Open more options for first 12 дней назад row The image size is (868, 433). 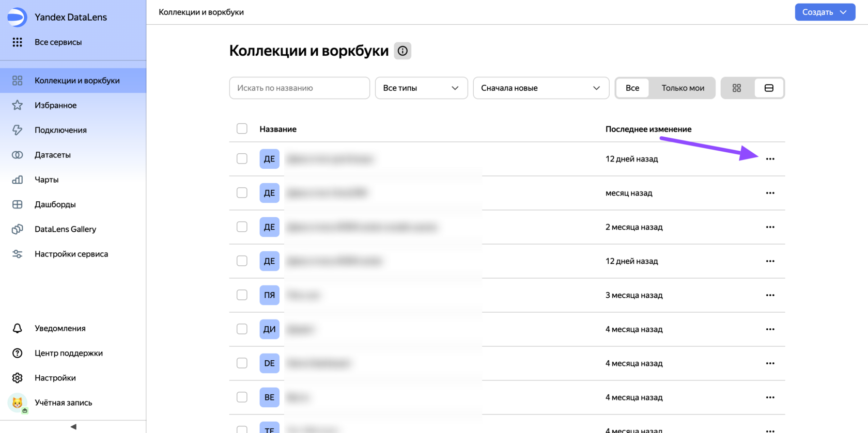click(x=770, y=159)
